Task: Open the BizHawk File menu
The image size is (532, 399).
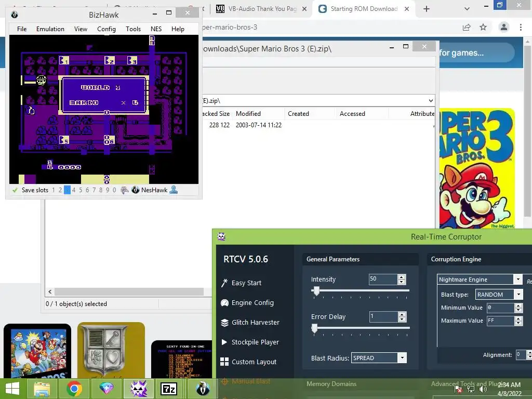Action: (22, 29)
